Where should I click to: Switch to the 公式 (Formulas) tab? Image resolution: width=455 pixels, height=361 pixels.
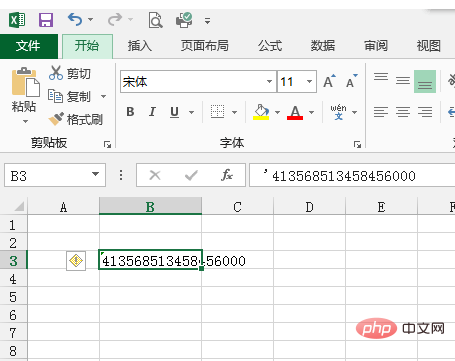pos(270,46)
